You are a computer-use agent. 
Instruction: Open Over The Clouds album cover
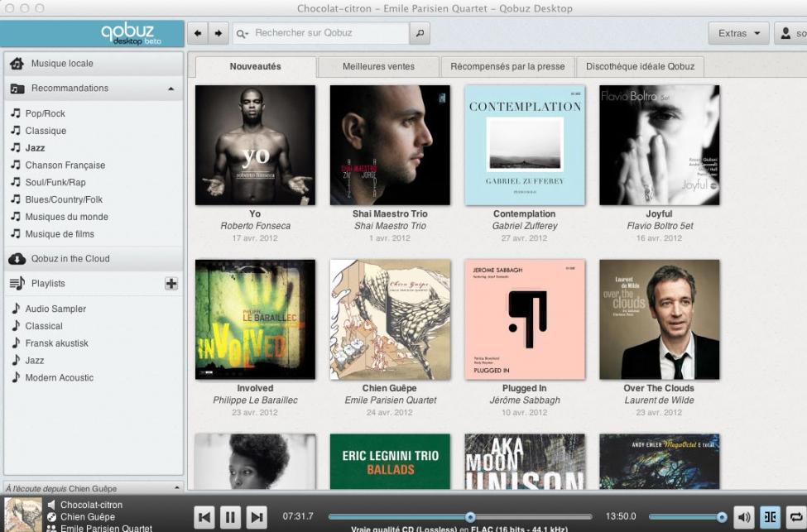click(660, 319)
